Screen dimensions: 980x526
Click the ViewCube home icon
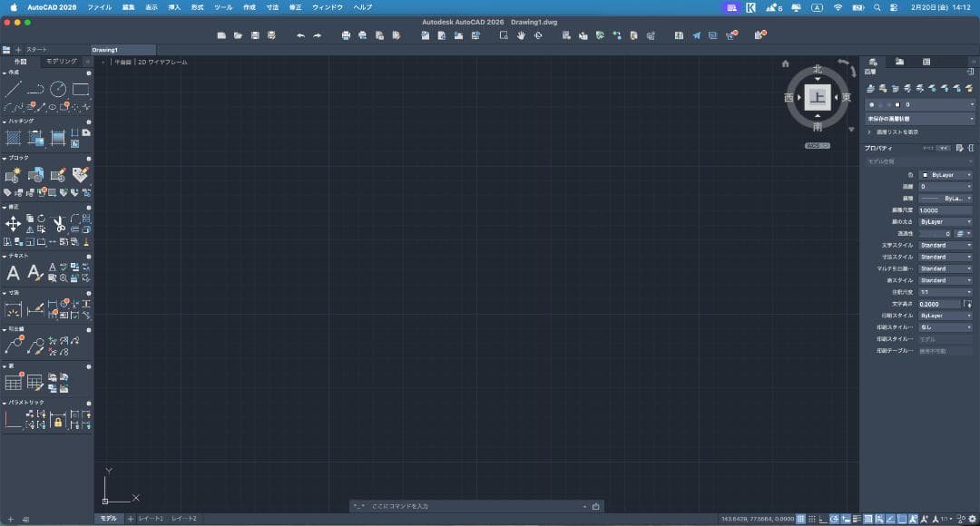(x=786, y=63)
